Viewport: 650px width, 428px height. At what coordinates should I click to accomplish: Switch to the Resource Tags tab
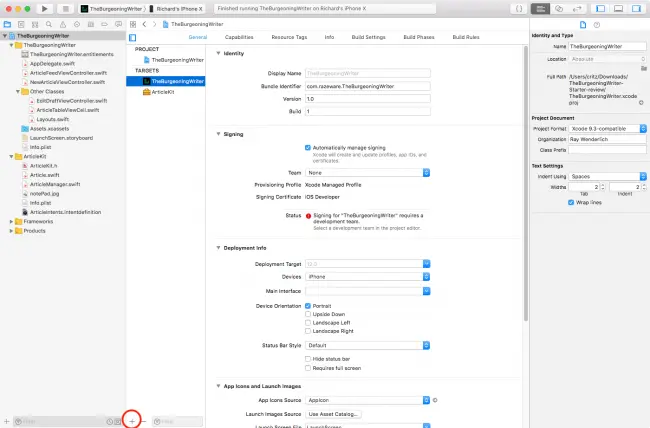pyautogui.click(x=289, y=37)
